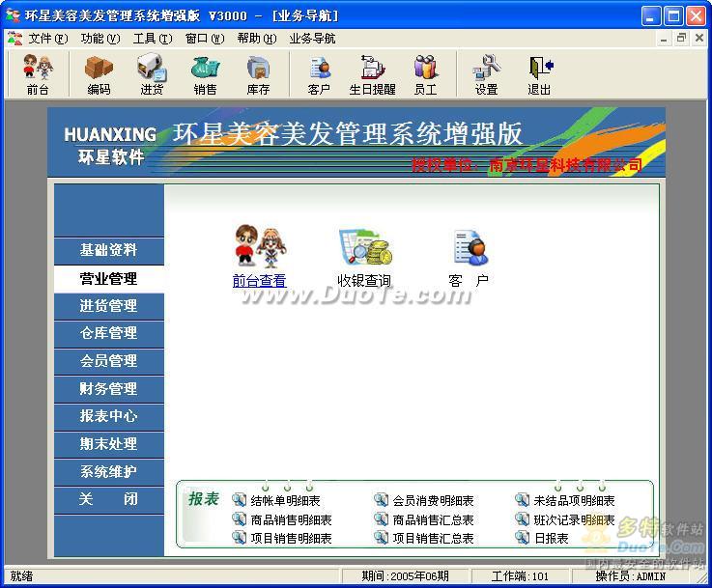Open the 业务导航 menu
The height and width of the screenshot is (588, 712).
pos(312,39)
